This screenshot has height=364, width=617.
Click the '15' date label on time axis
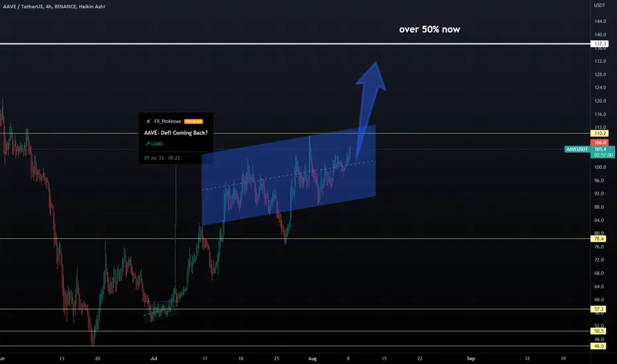(384, 359)
